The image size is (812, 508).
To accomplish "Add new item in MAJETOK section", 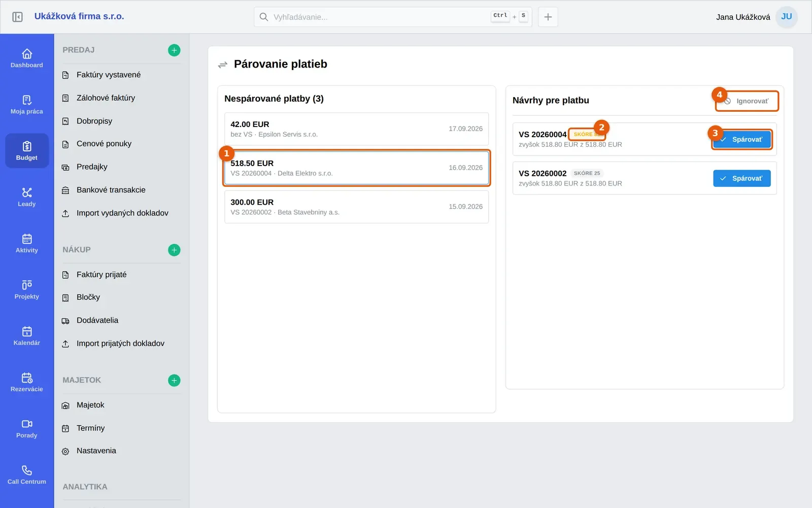I will tap(174, 380).
